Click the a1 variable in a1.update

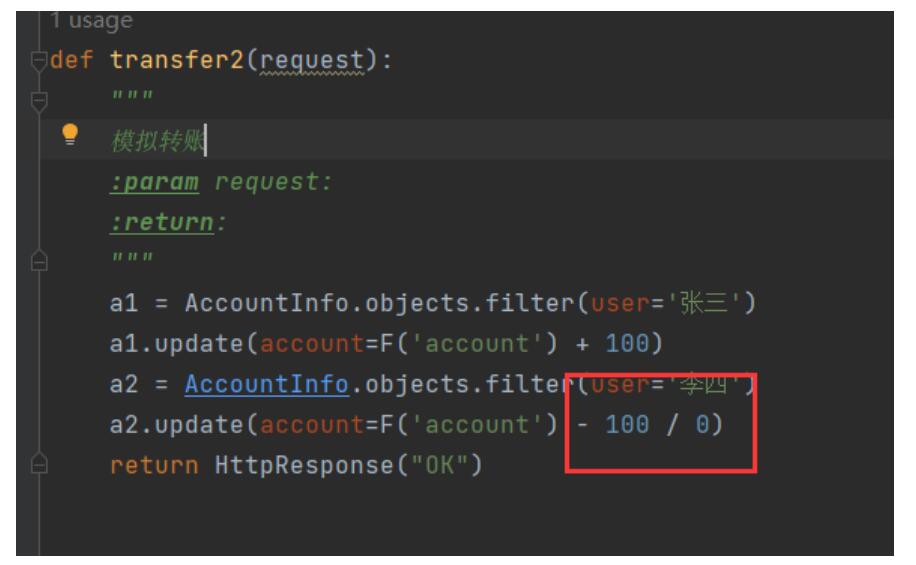coord(123,344)
